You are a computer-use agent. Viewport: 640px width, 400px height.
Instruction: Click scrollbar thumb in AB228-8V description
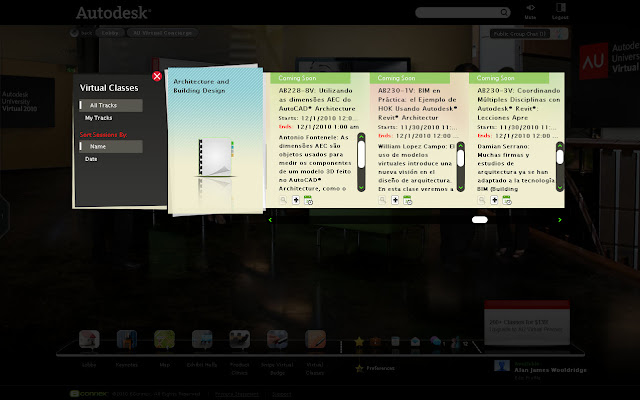[361, 154]
